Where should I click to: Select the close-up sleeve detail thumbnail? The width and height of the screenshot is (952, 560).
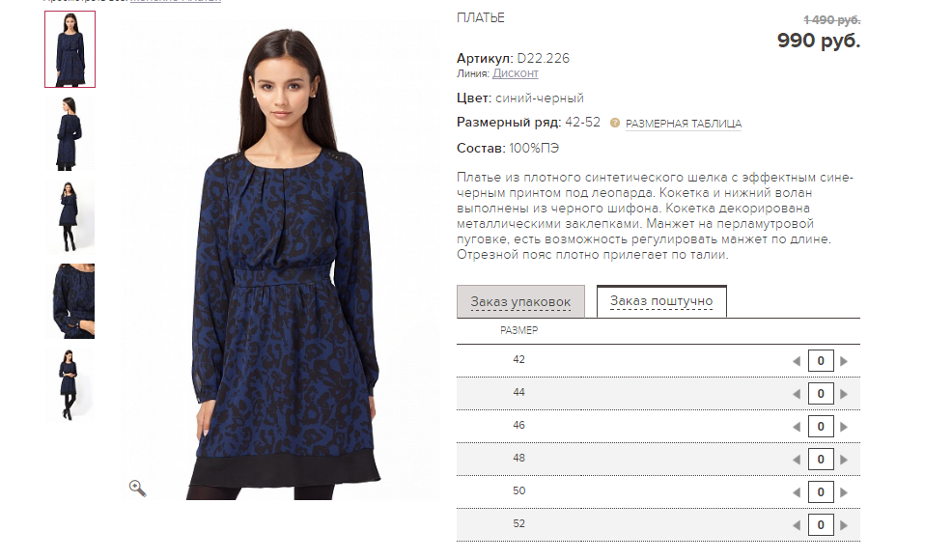coord(70,300)
